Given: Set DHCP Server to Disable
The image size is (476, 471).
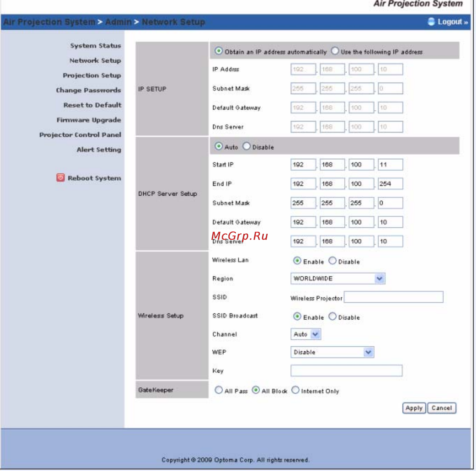Looking at the screenshot, I should coord(246,146).
